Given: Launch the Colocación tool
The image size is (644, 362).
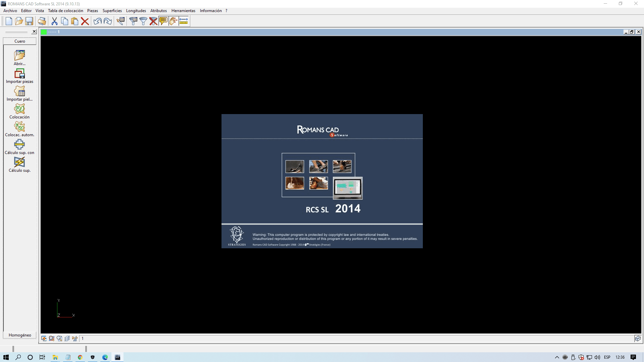Looking at the screenshot, I should pos(19,109).
